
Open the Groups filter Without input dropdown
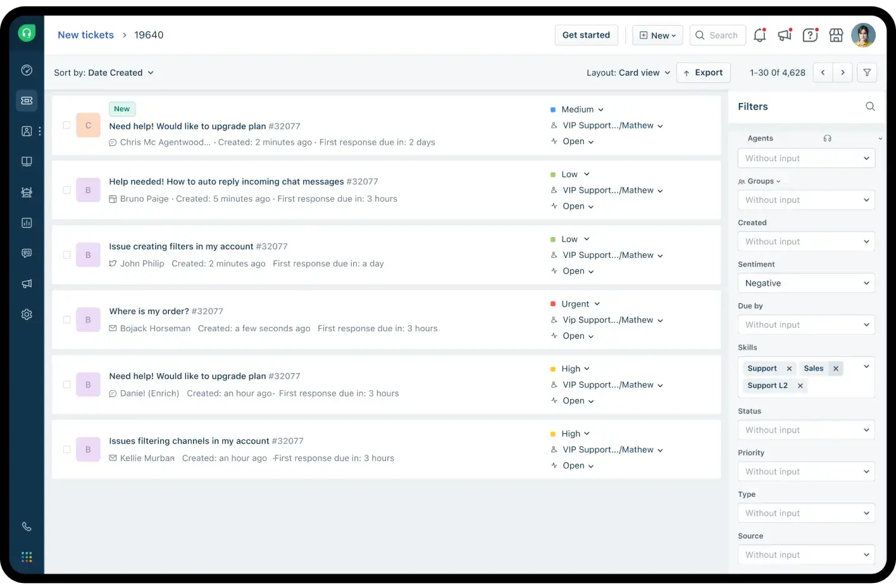coord(806,200)
